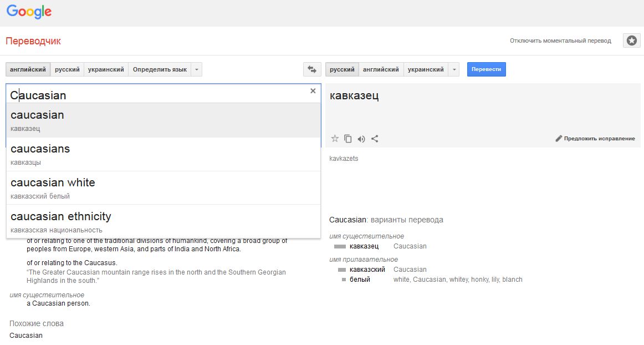Open the Phrasebook star icon
The height and width of the screenshot is (345, 644).
pyautogui.click(x=632, y=40)
